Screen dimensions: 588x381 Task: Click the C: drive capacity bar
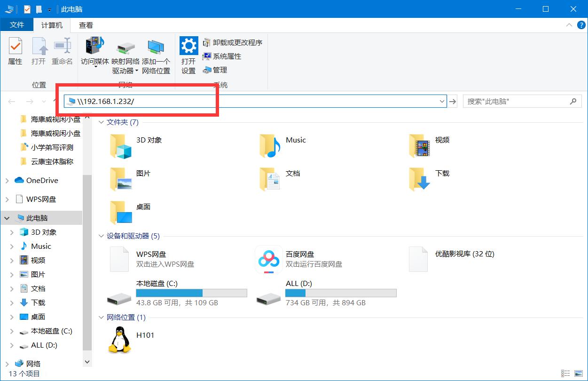[192, 293]
